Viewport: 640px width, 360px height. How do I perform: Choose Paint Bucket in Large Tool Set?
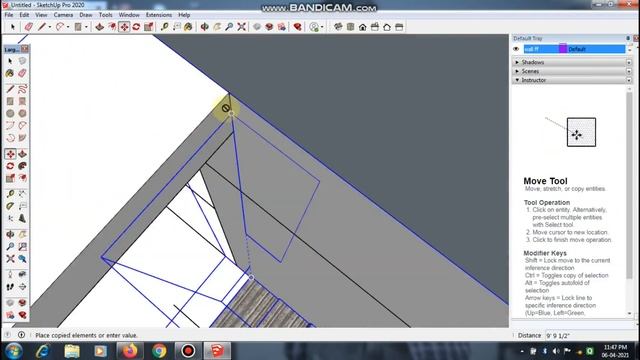[10, 73]
